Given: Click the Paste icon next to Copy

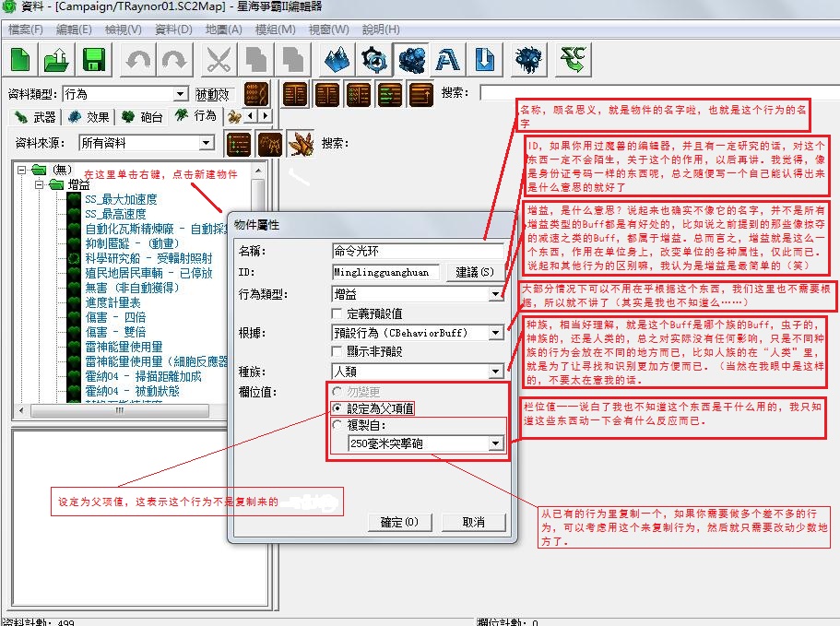Looking at the screenshot, I should [x=292, y=59].
